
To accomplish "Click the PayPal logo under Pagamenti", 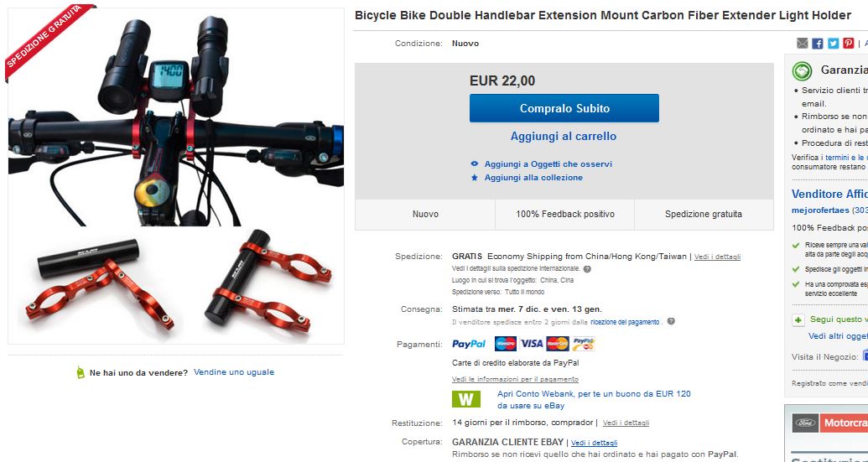I will click(469, 344).
